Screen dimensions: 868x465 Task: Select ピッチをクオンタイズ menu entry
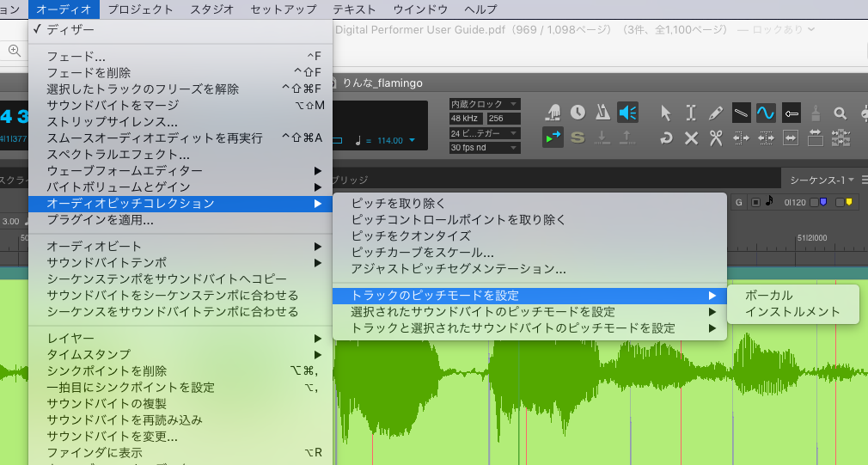(529, 236)
